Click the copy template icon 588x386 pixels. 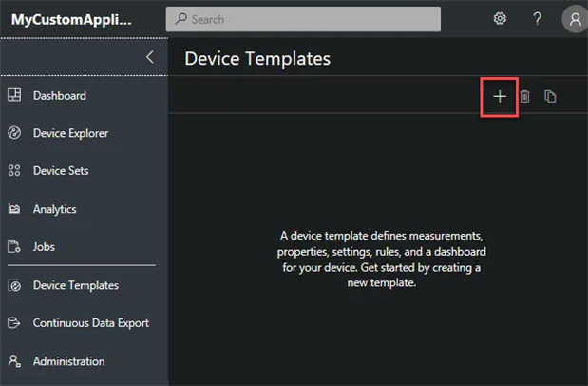click(550, 97)
